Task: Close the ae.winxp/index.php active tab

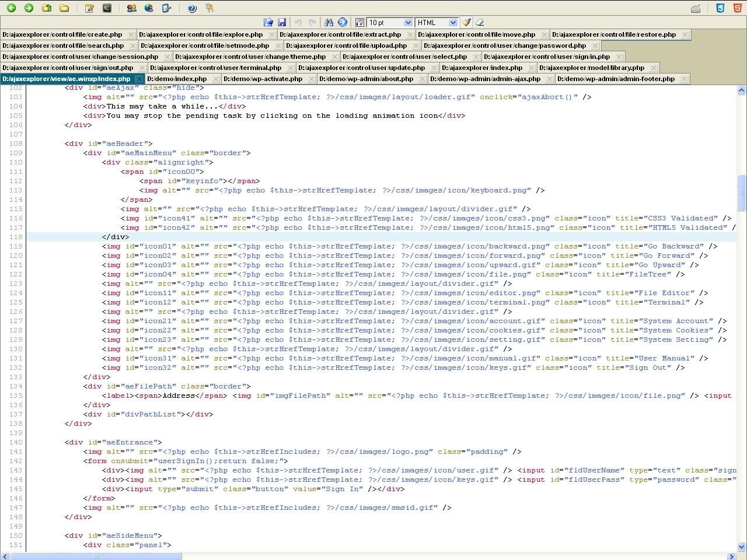Action: [x=138, y=79]
